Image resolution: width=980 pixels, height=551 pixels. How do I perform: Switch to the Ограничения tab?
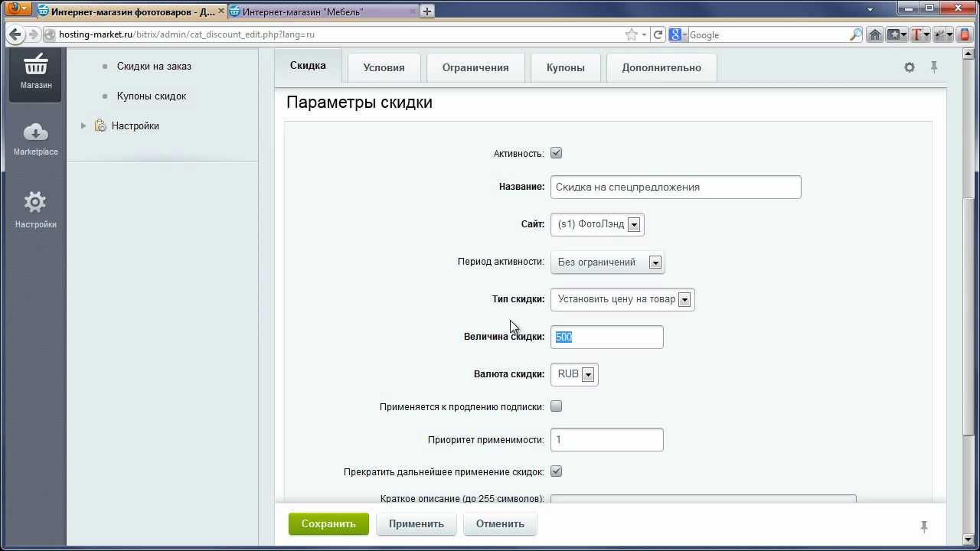point(475,67)
